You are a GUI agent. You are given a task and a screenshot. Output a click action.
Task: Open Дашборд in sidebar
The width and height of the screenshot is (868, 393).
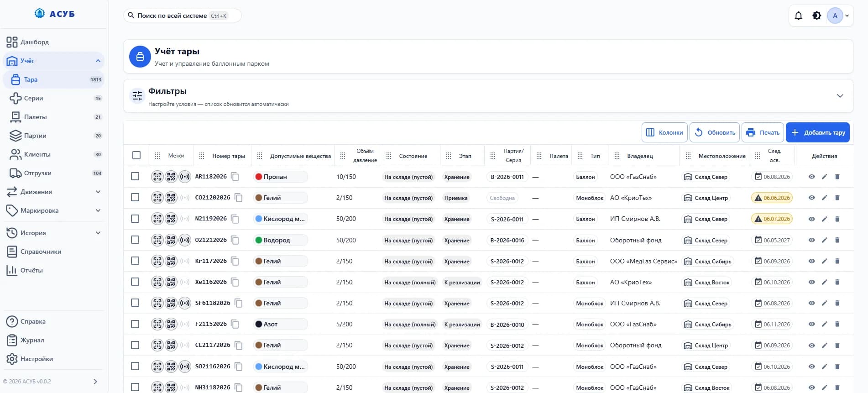54,42
